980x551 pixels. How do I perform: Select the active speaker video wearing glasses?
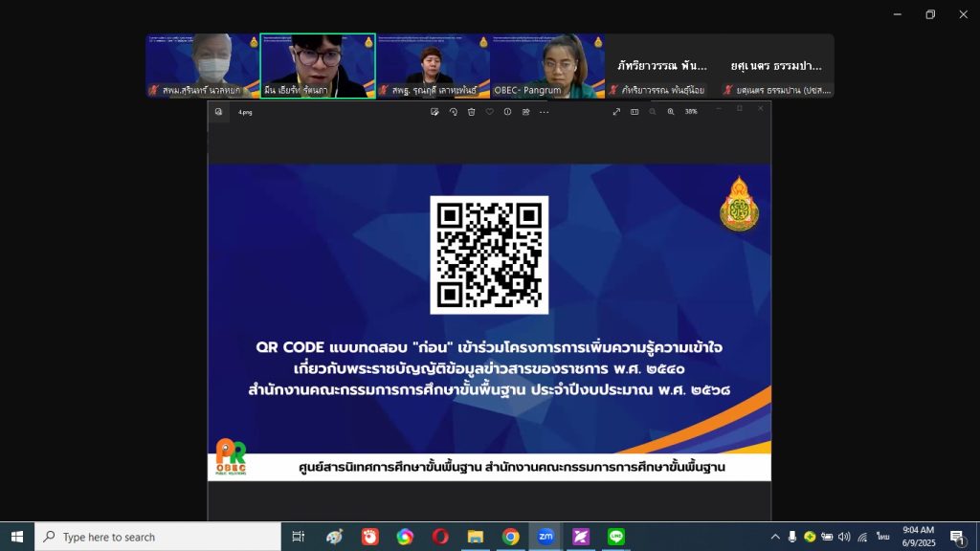click(x=318, y=66)
